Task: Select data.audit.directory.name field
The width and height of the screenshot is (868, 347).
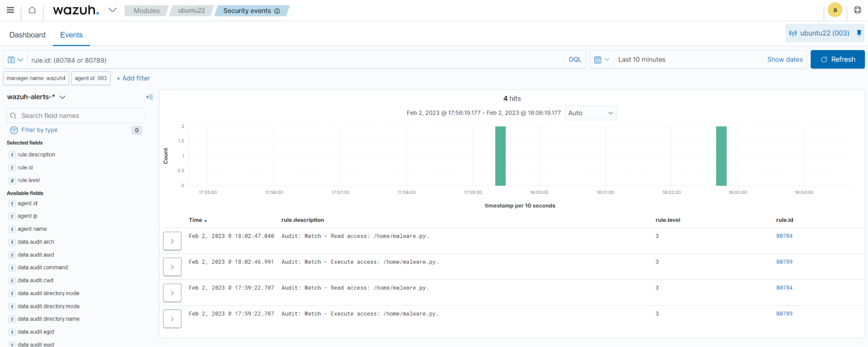Action: click(49, 319)
